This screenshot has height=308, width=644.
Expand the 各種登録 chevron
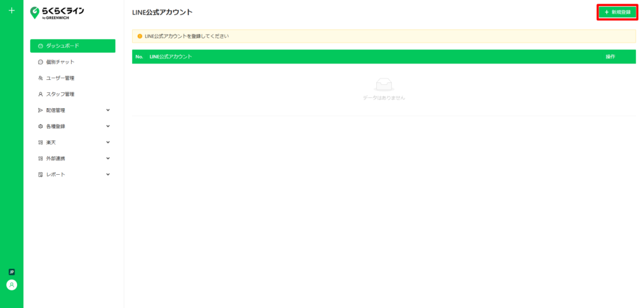click(108, 126)
